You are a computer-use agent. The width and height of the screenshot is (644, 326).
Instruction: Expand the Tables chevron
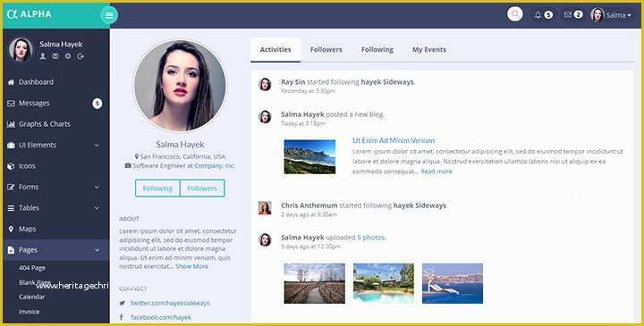[97, 208]
